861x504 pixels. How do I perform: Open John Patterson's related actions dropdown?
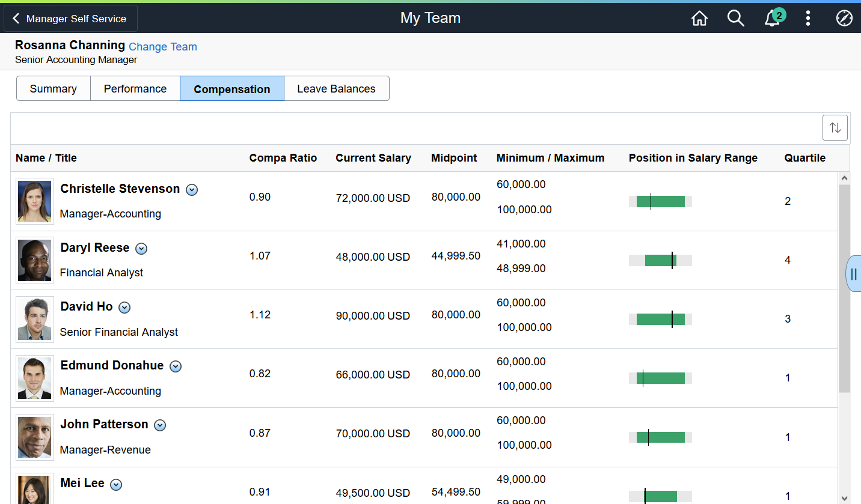point(160,425)
